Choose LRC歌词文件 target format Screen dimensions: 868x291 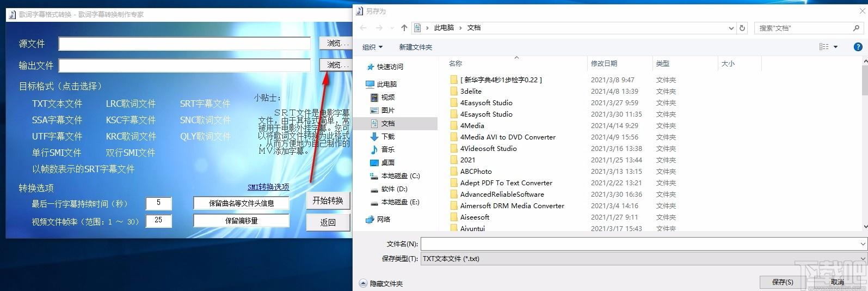click(x=131, y=104)
